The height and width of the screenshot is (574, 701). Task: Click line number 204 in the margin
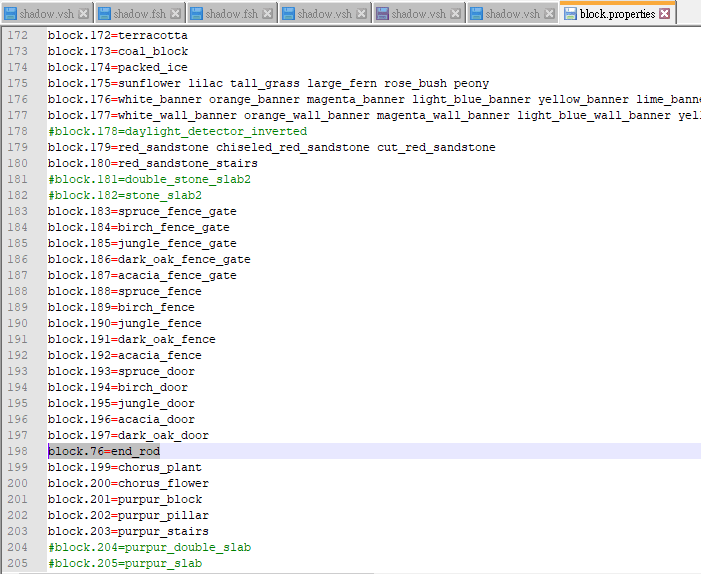point(17,548)
